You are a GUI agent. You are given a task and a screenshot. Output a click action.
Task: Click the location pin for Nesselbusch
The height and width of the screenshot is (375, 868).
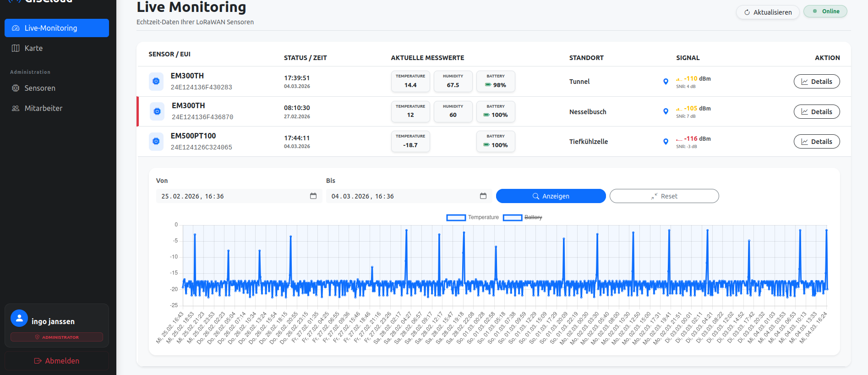[666, 111]
